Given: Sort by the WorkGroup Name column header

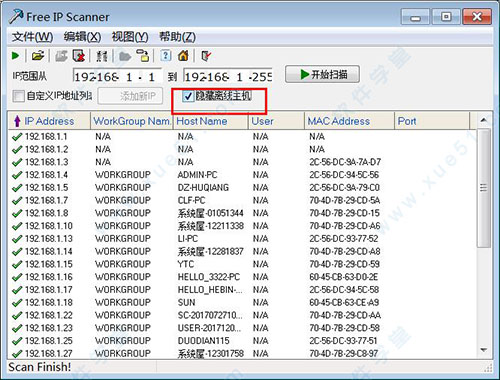Looking at the screenshot, I should click(x=132, y=121).
